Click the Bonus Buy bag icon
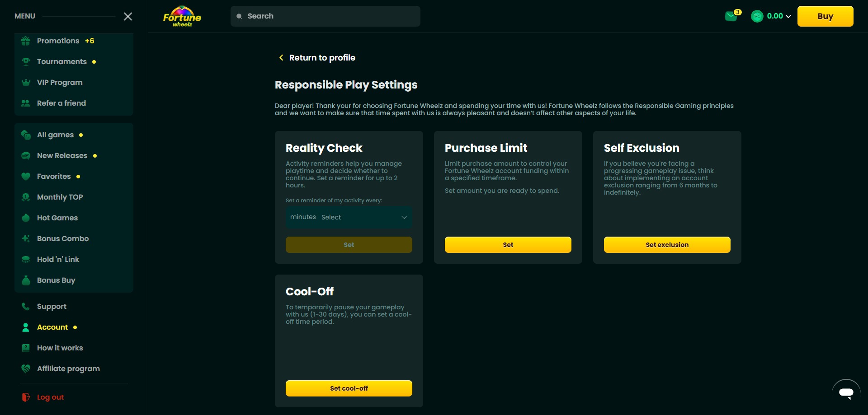Image resolution: width=868 pixels, height=415 pixels. click(26, 280)
